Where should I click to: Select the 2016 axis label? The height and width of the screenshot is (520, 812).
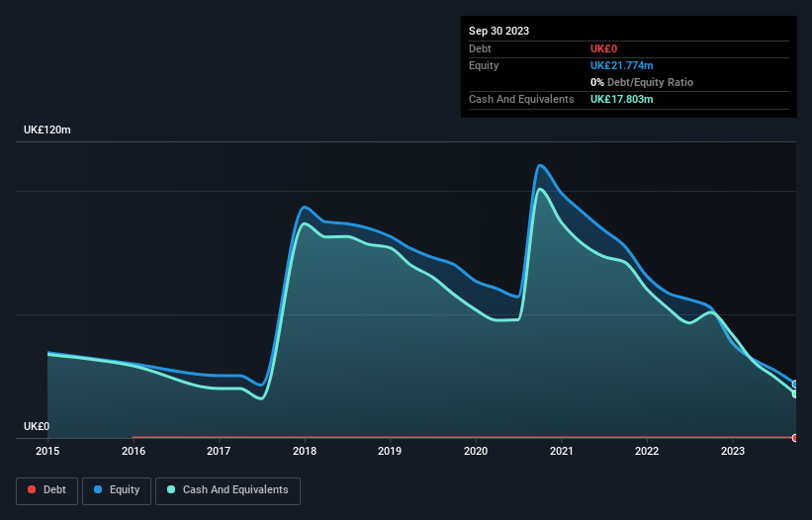click(x=134, y=451)
